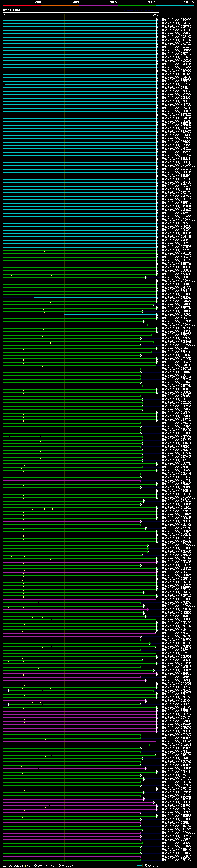The image size is (197, 868).
Task: Select the UniRef100_C1ML08 label
Action: tap(177, 802)
